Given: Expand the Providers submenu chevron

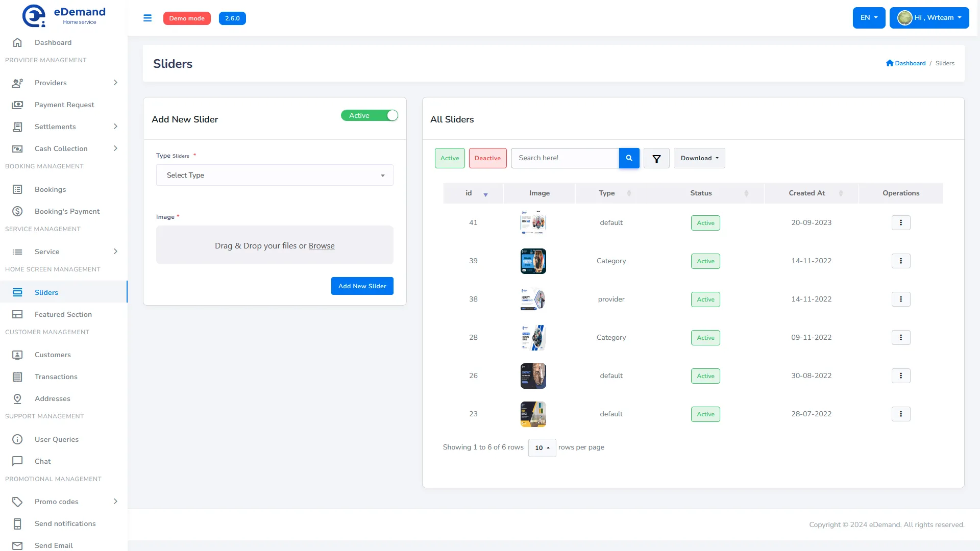Looking at the screenshot, I should 115,83.
